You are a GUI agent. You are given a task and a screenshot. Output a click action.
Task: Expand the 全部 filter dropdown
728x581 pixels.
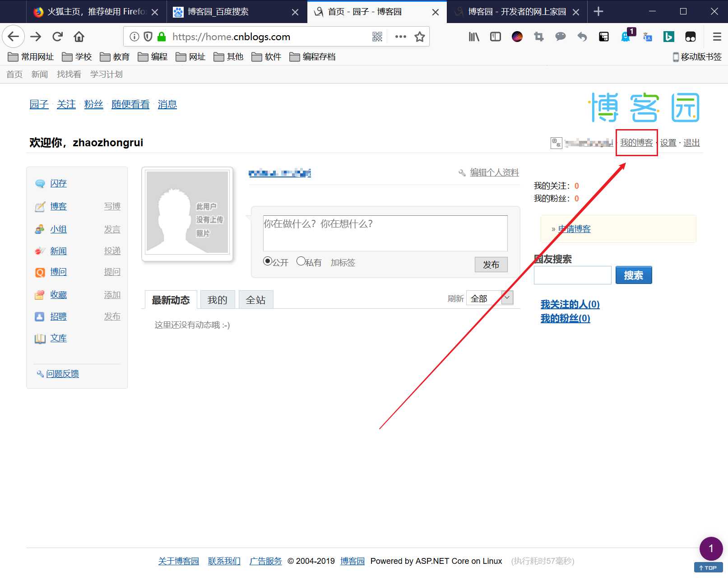click(x=490, y=298)
